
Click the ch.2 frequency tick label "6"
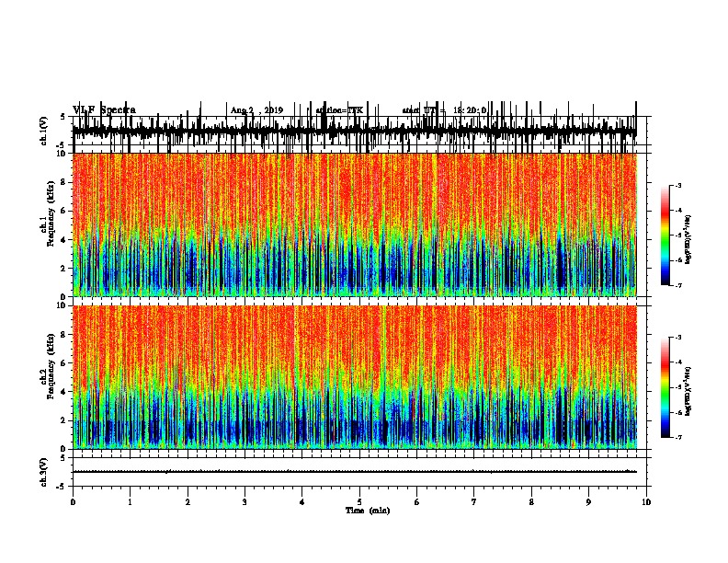[63, 363]
